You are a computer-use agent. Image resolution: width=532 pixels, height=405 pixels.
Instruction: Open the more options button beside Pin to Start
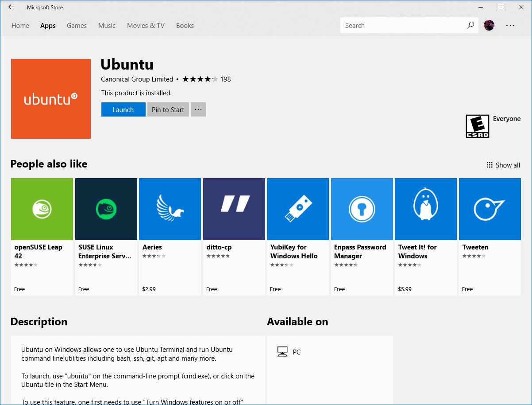coord(198,109)
